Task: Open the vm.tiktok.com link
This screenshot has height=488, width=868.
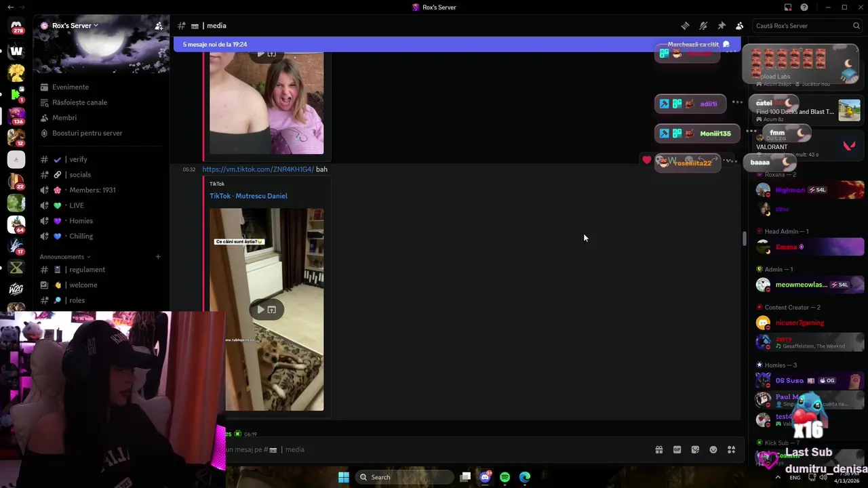Action: pyautogui.click(x=258, y=169)
